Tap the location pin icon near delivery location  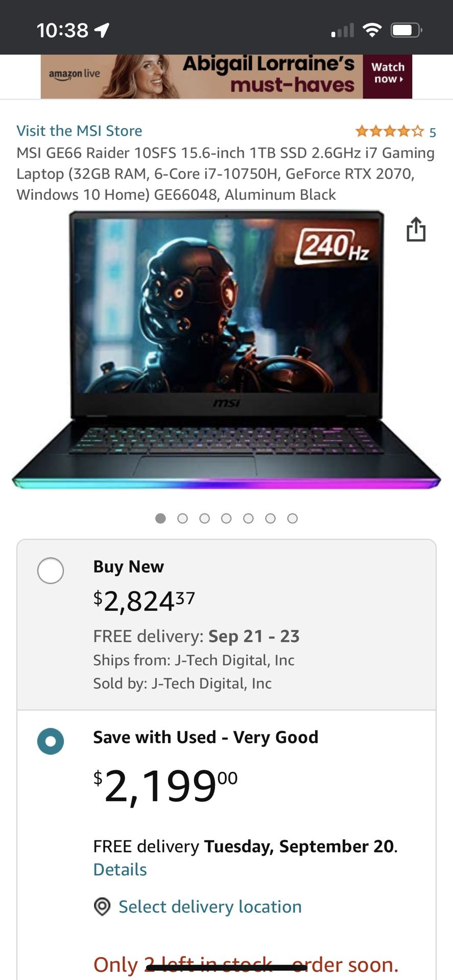[102, 907]
